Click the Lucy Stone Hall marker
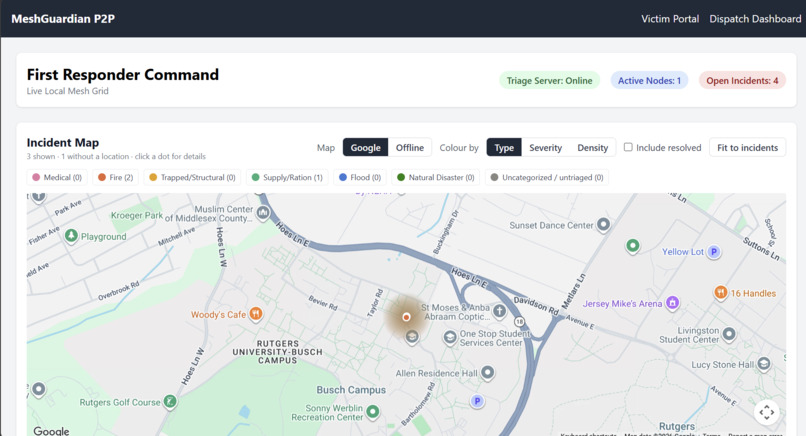The width and height of the screenshot is (806, 436). pyautogui.click(x=764, y=364)
